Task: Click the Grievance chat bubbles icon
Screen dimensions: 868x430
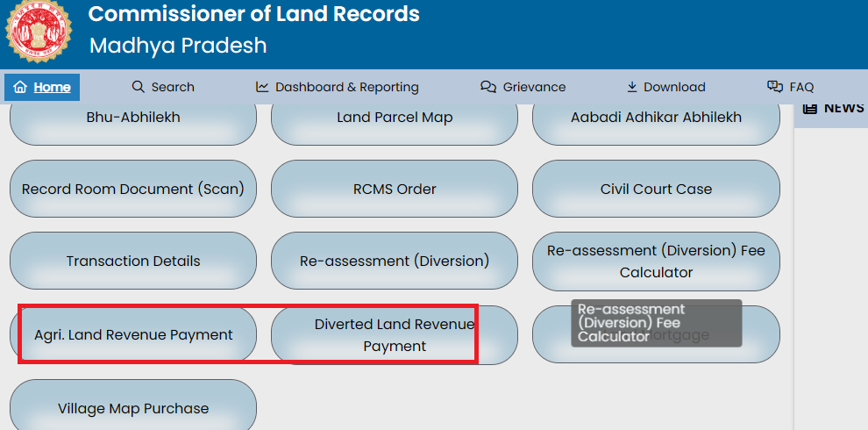Action: pos(488,87)
